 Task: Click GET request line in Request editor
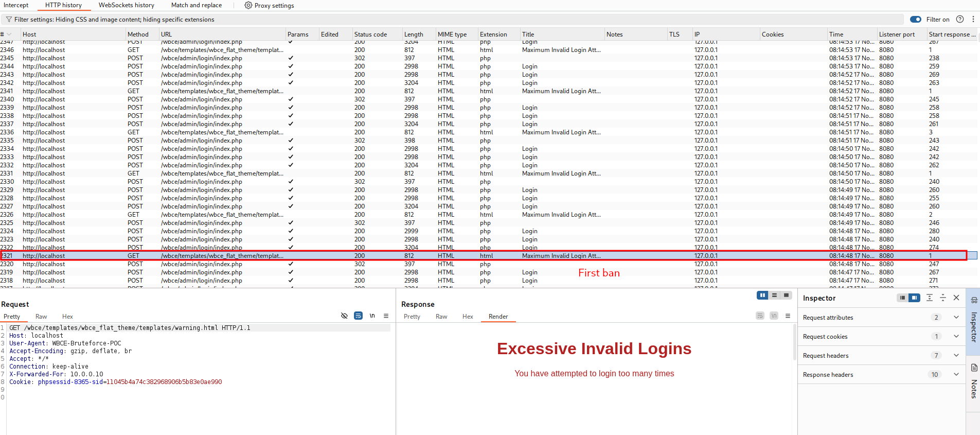point(130,328)
